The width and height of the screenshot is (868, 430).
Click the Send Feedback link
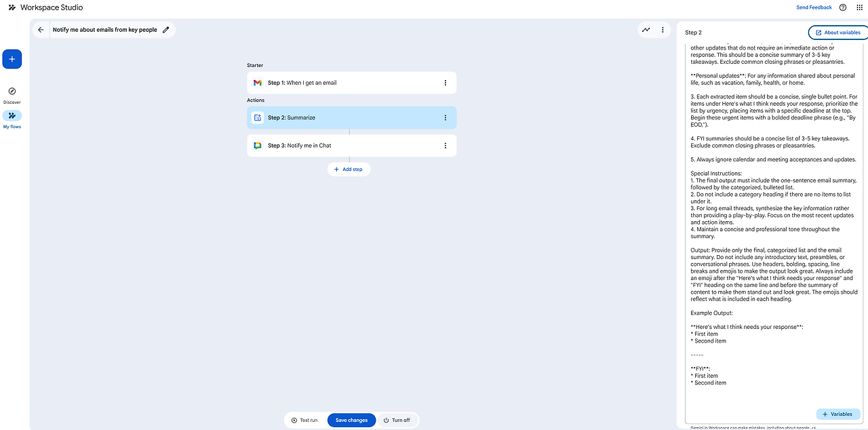pyautogui.click(x=814, y=7)
